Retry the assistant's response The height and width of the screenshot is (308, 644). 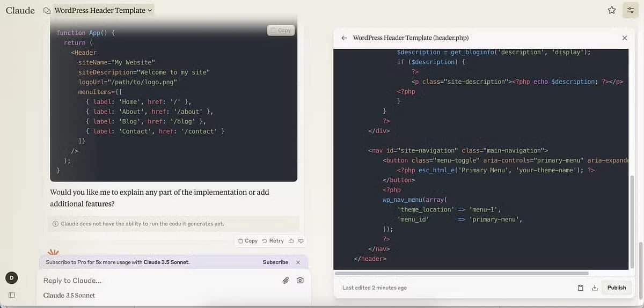tap(273, 241)
